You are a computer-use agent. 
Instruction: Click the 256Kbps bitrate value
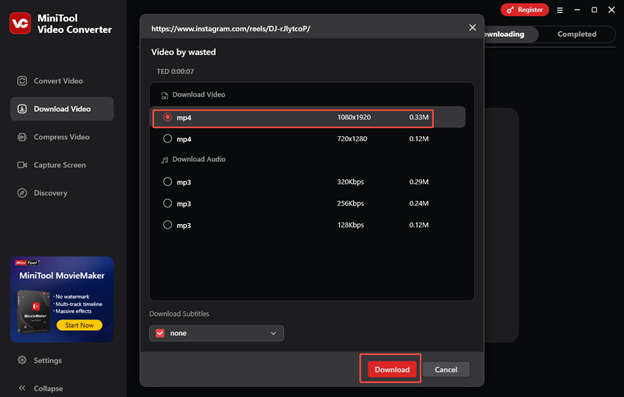click(x=351, y=203)
